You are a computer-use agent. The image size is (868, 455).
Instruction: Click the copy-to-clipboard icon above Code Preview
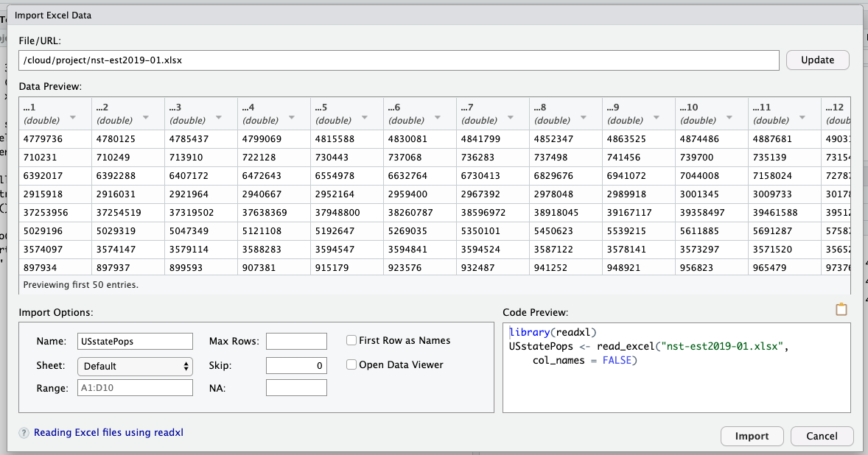click(x=841, y=309)
